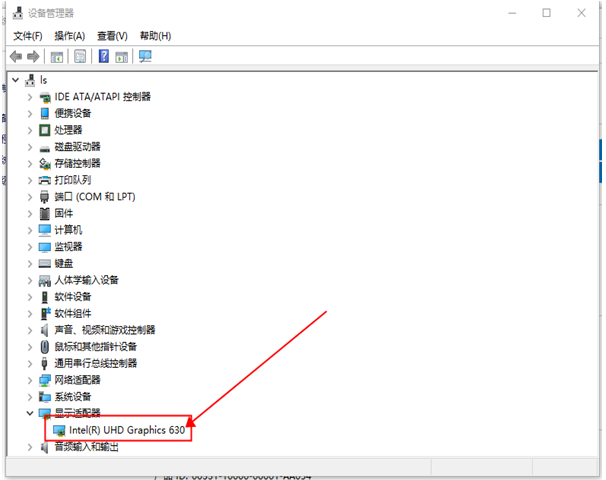Select the 音频输入和输出 row label
This screenshot has height=480, width=606.
(86, 447)
